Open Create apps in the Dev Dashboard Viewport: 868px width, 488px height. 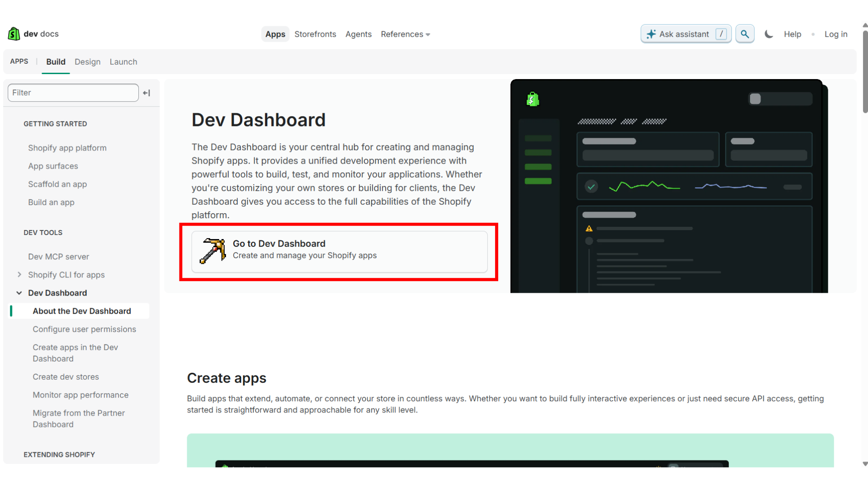pyautogui.click(x=75, y=353)
